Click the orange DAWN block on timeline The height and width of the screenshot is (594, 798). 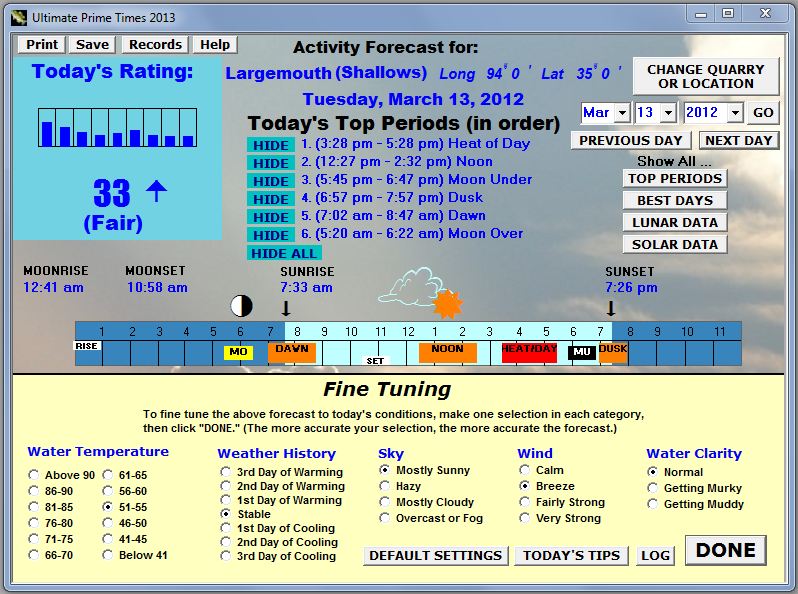click(292, 352)
